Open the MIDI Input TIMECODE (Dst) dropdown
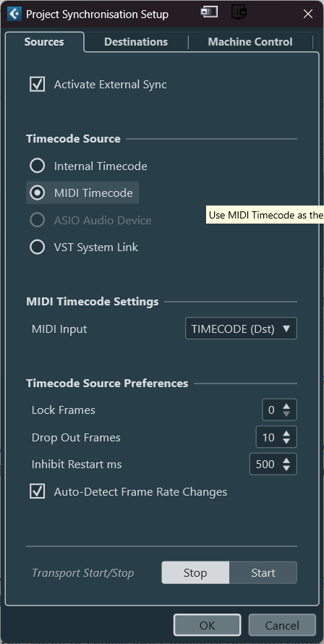 click(241, 329)
